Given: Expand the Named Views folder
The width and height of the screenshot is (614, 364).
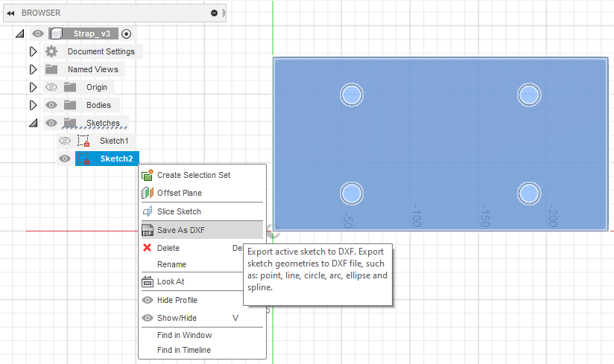Looking at the screenshot, I should click(32, 69).
